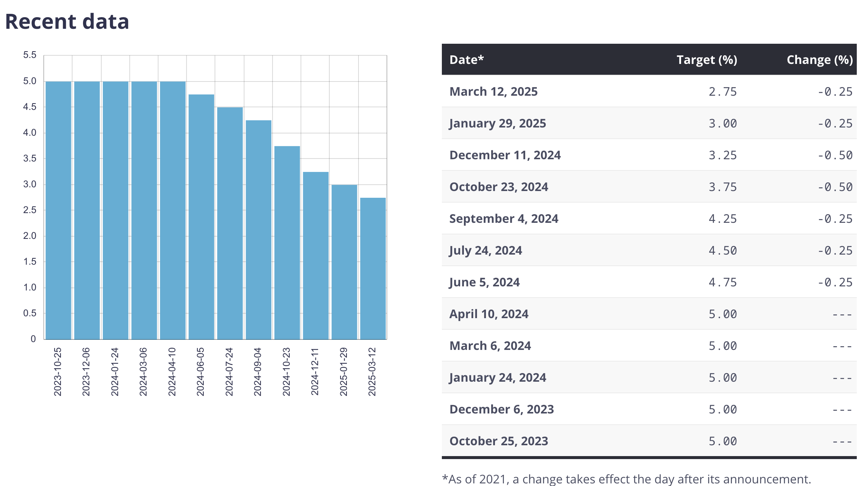Image resolution: width=868 pixels, height=486 pixels.
Task: Click the 4.75 target value for June 5, 2024
Action: pos(722,282)
